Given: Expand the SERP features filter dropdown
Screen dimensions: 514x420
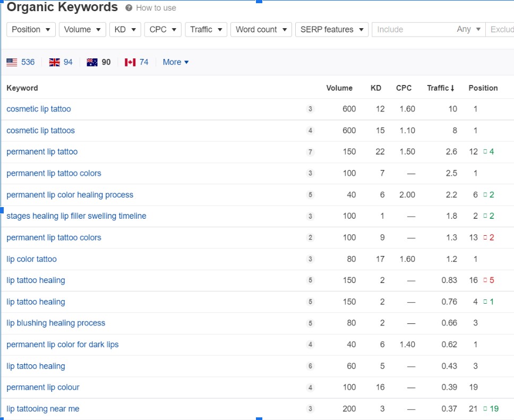Looking at the screenshot, I should point(332,30).
